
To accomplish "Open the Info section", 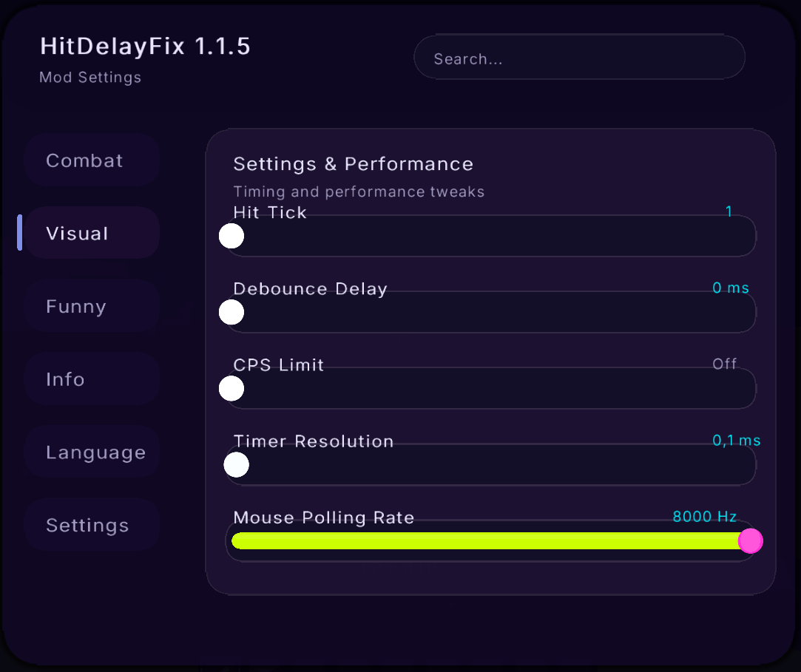I will coord(92,379).
